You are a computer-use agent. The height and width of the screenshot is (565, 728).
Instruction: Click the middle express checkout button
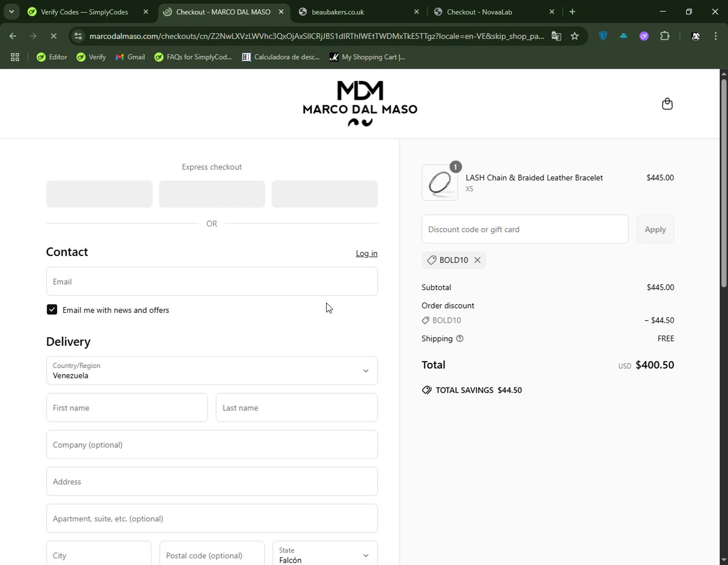coord(212,194)
